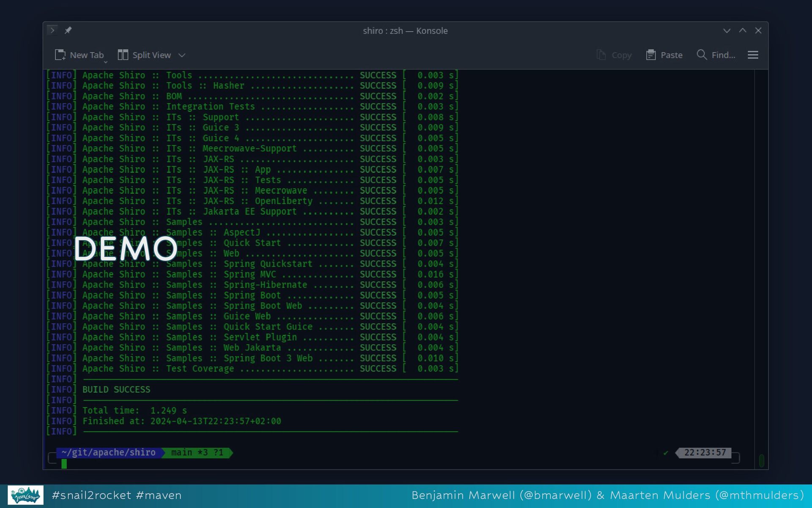
Task: Minimize the Konsole window
Action: [727, 30]
